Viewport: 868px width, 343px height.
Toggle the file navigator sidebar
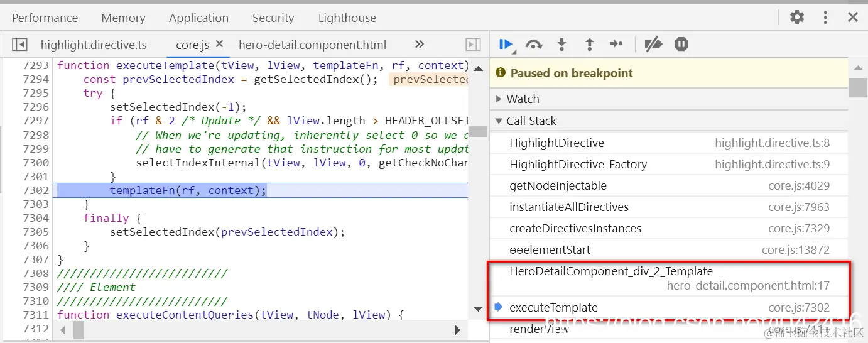pyautogui.click(x=19, y=45)
